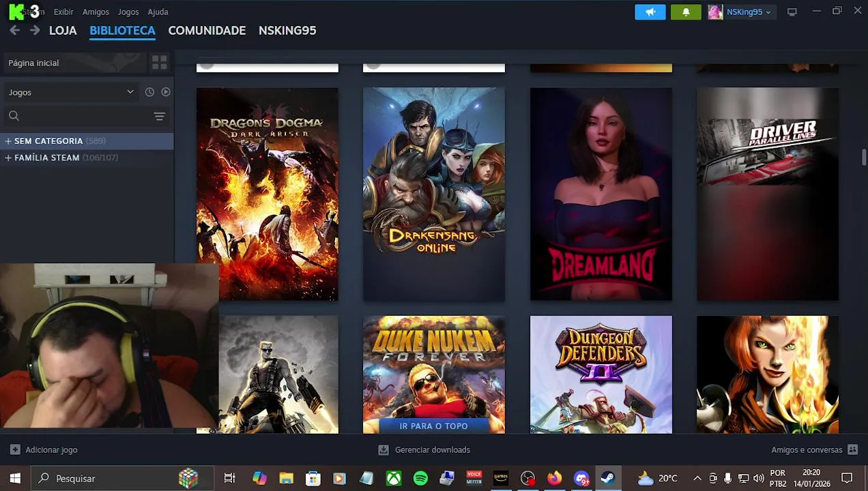Open the green notifications bell
868x491 pixels.
click(686, 12)
